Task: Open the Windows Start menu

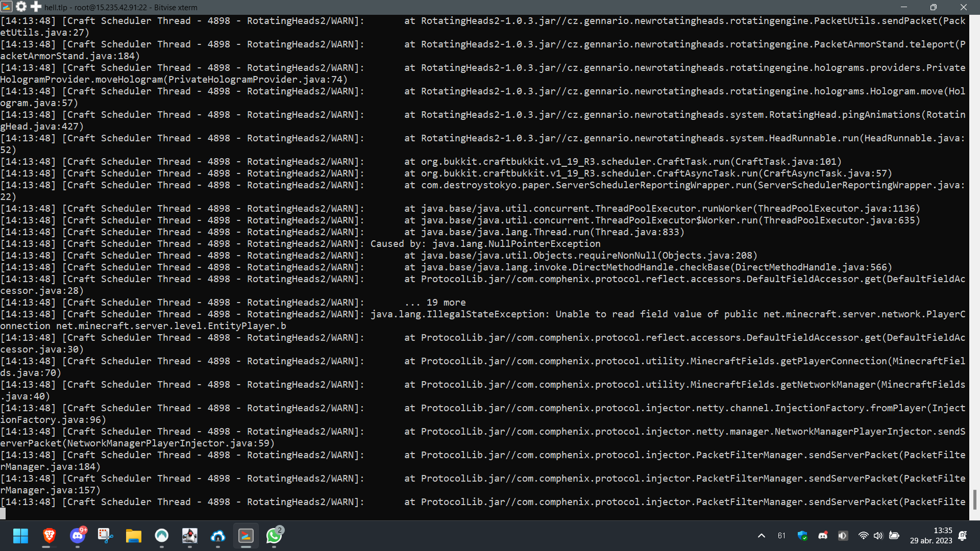Action: tap(20, 536)
